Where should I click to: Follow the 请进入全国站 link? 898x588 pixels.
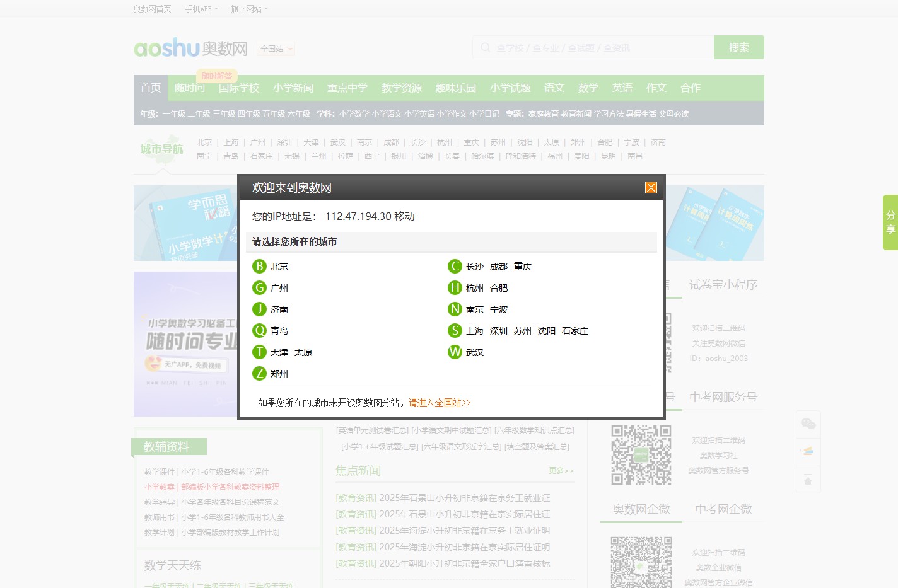pyautogui.click(x=440, y=403)
